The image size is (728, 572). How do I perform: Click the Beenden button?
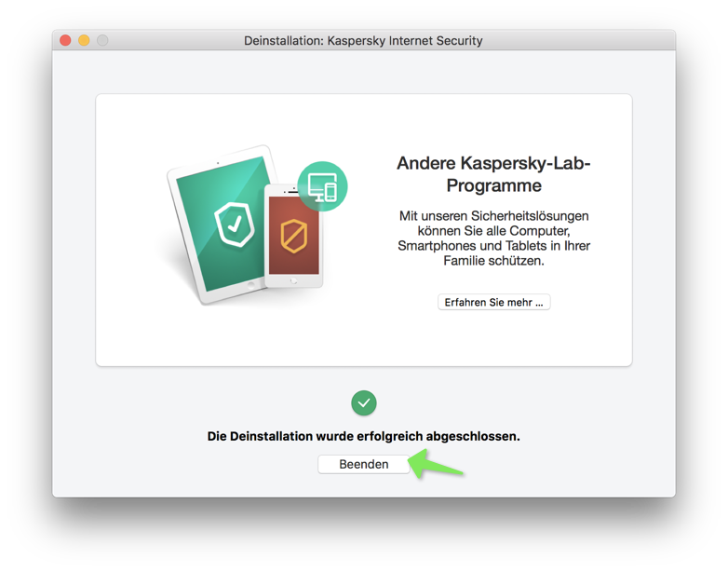[x=364, y=464]
